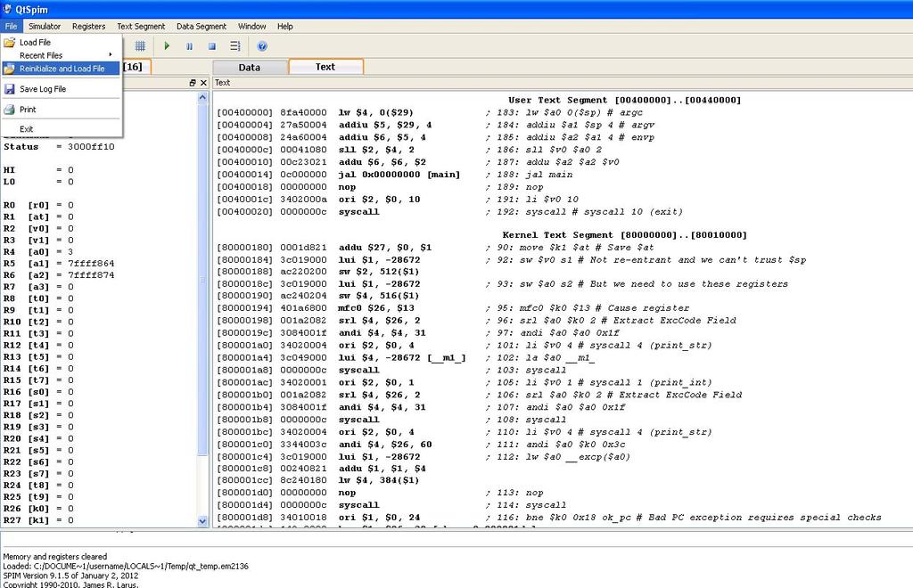Image resolution: width=913 pixels, height=588 pixels.
Task: Open help with the blue question mark icon
Action: [x=262, y=46]
